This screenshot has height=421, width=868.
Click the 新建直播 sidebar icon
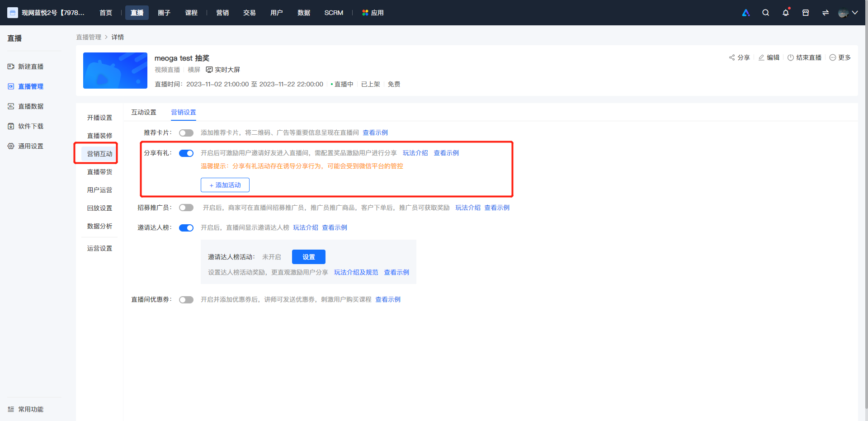tap(11, 66)
